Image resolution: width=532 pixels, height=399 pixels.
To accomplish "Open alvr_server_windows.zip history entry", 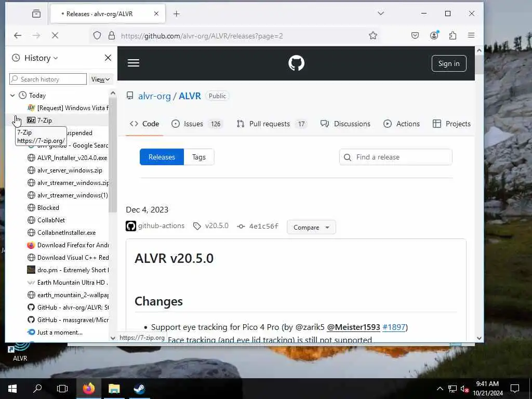I will 65,170.
